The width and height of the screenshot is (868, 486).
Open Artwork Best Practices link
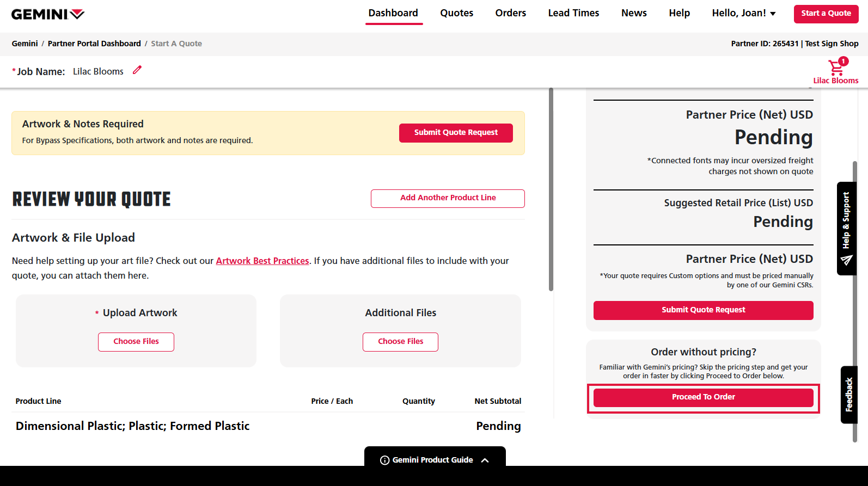point(262,261)
